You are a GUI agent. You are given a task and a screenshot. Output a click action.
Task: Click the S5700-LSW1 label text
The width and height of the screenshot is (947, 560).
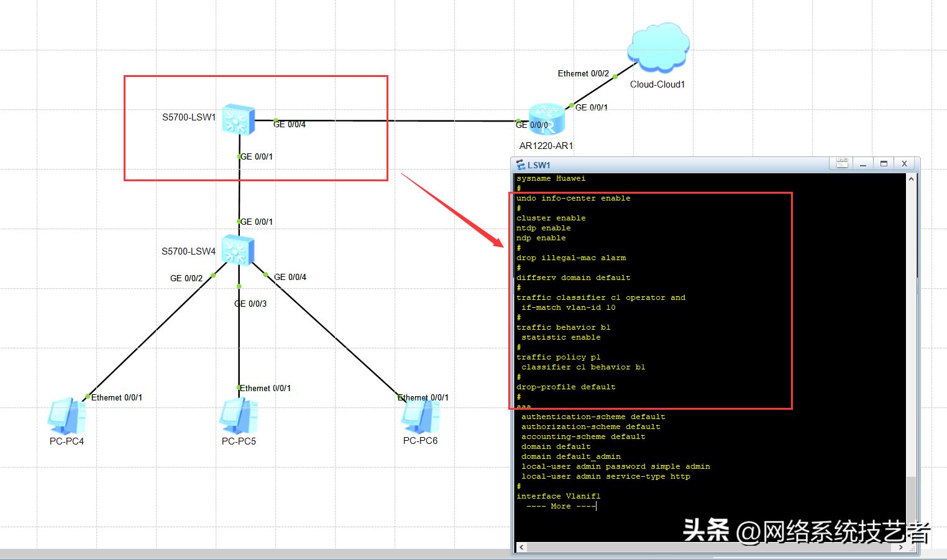pyautogui.click(x=189, y=117)
